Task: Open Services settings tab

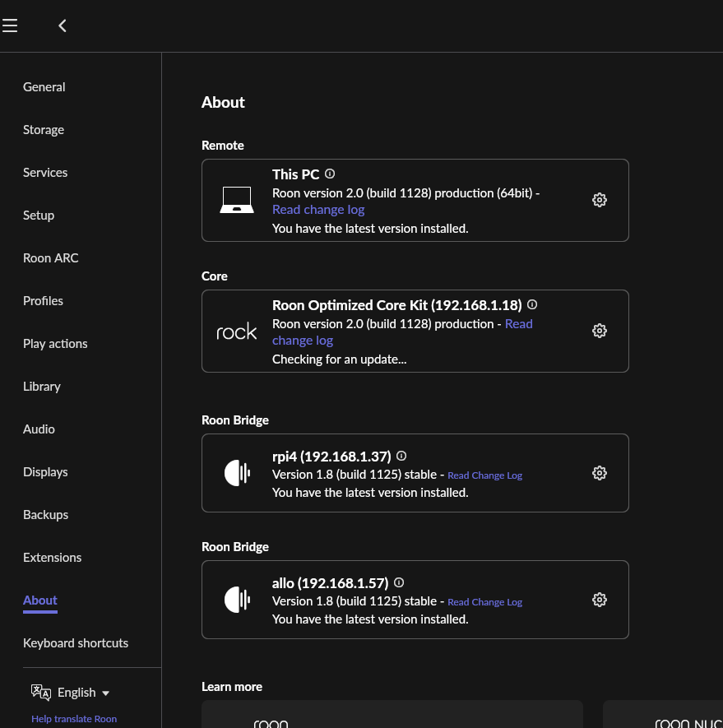Action: click(x=45, y=172)
